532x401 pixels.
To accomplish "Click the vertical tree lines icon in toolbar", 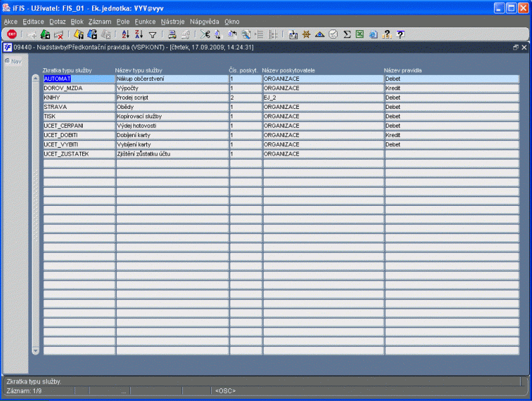I will tap(273, 34).
